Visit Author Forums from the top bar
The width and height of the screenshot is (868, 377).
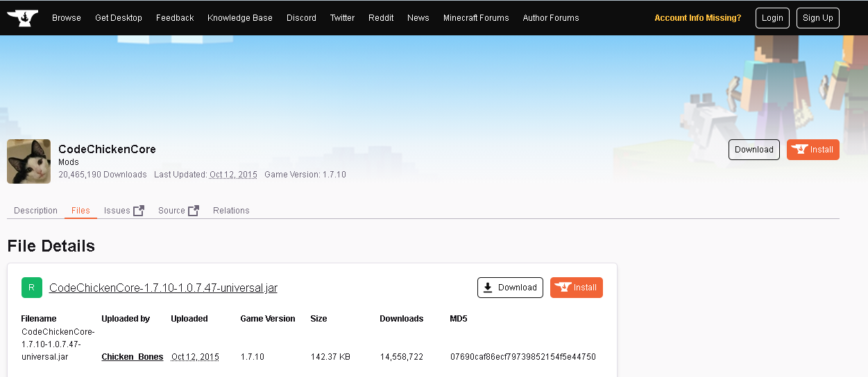[551, 18]
